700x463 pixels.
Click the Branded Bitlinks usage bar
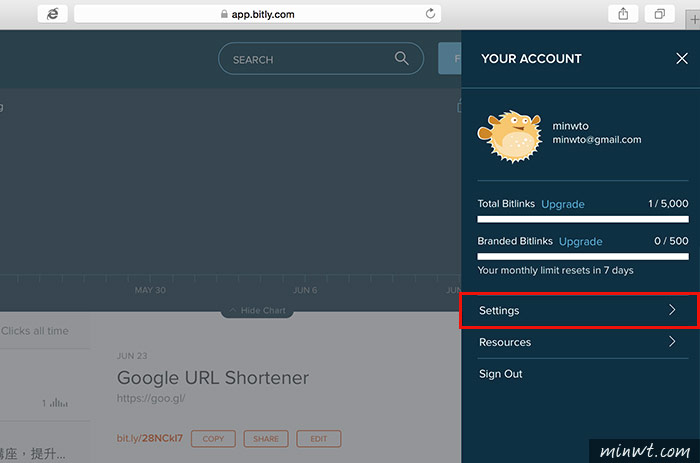pyautogui.click(x=583, y=256)
